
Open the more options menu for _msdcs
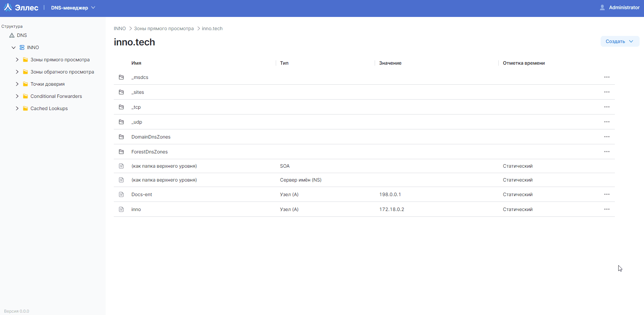click(x=606, y=77)
